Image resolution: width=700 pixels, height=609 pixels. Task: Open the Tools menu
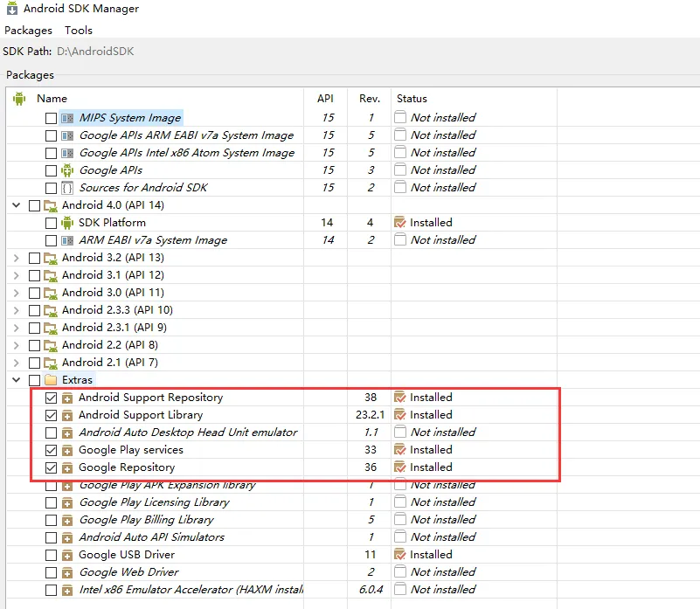(78, 31)
